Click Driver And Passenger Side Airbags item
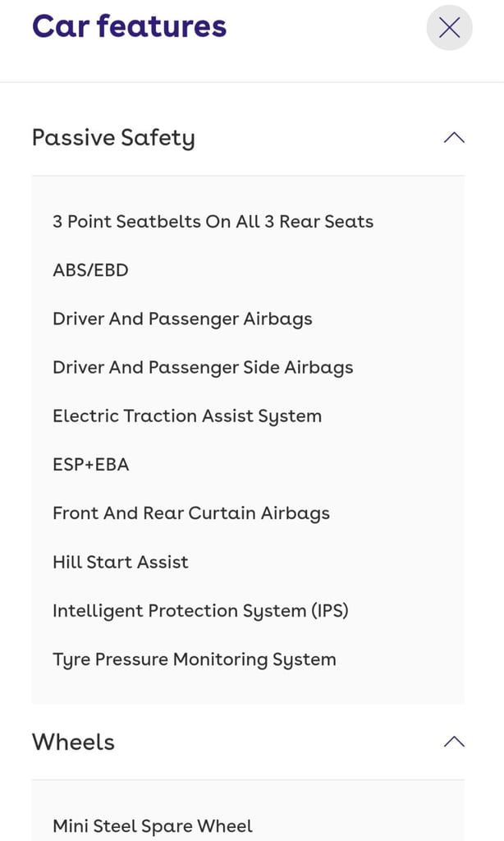Viewport: 504px width, 841px height. (203, 367)
